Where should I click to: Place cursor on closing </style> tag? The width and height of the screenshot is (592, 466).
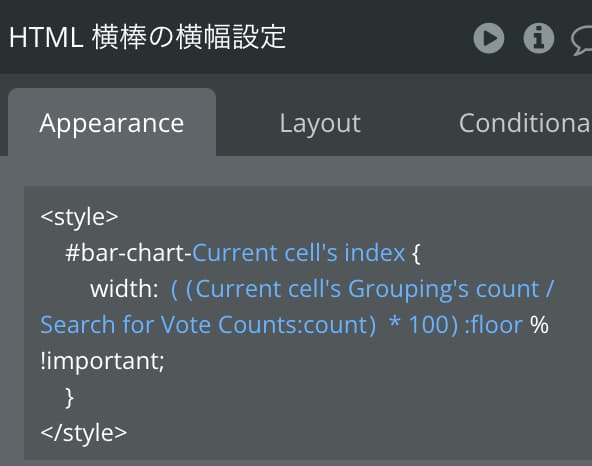[x=83, y=433]
